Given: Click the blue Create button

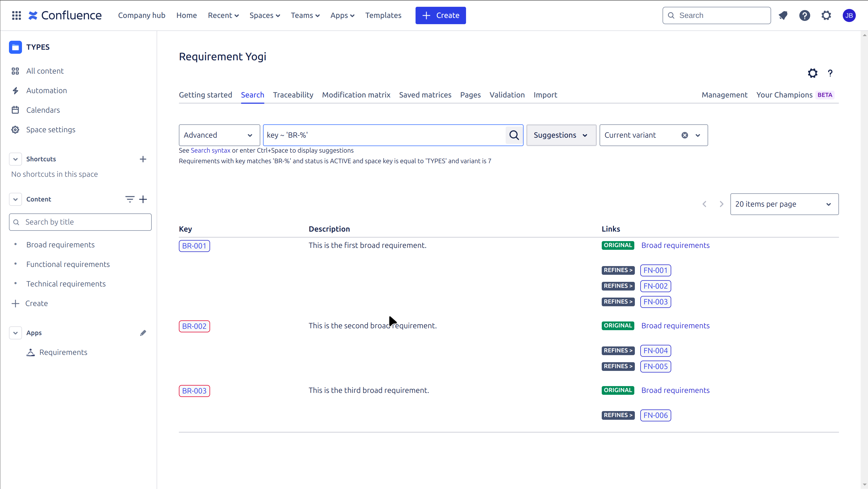Looking at the screenshot, I should pos(441,15).
